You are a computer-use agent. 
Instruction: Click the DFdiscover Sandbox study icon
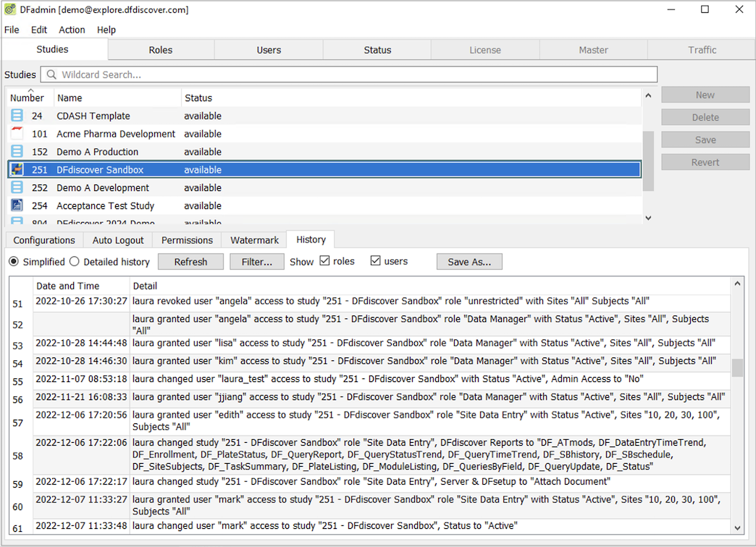[x=17, y=169]
